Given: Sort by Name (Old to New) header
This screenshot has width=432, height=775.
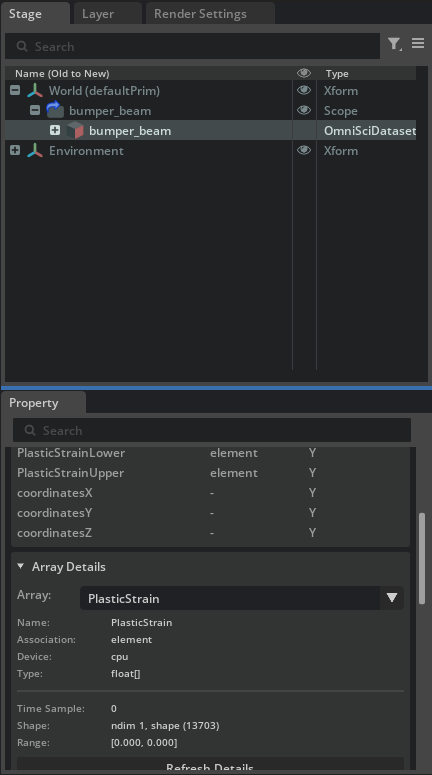Looking at the screenshot, I should point(62,74).
